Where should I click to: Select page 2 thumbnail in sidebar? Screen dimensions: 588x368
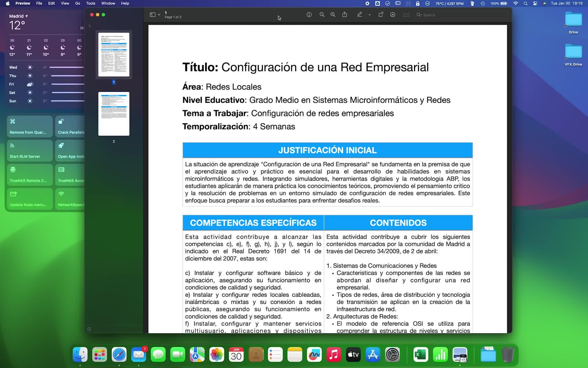click(114, 114)
